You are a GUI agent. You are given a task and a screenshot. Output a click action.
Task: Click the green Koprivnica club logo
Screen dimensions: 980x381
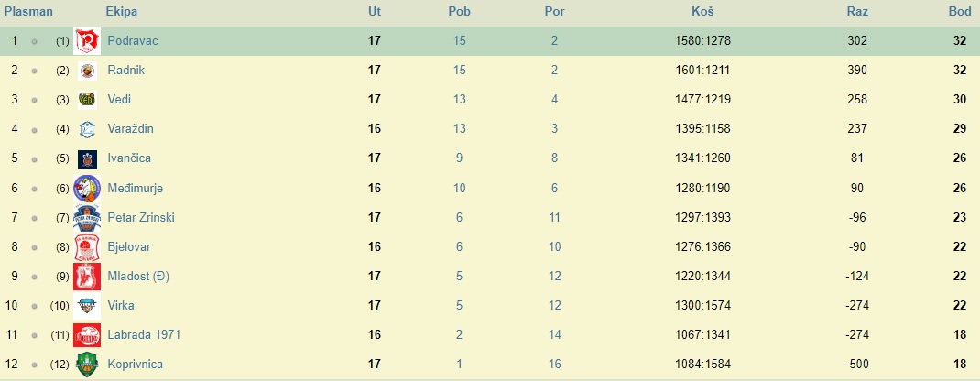[x=86, y=364]
